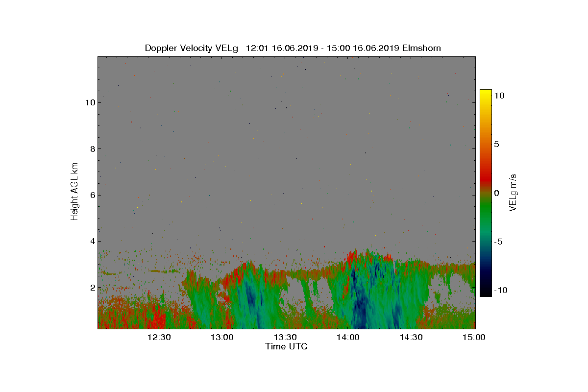Viewport: 588px width, 392px height.
Task: Click the 2 km height tick label
Action: [x=92, y=288]
